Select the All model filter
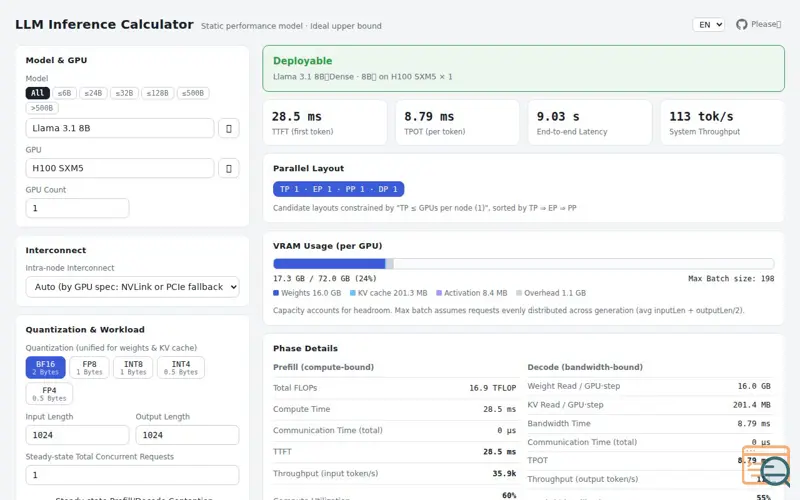Image resolution: width=800 pixels, height=500 pixels. tap(38, 93)
